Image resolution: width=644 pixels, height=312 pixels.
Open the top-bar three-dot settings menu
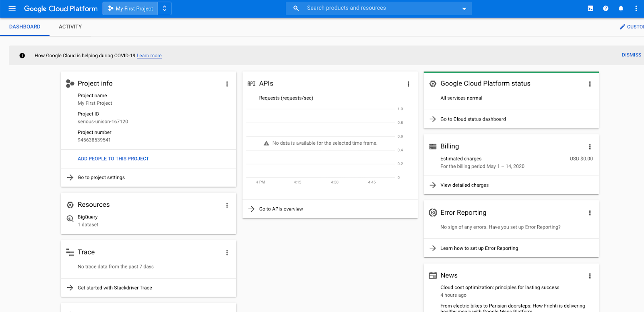636,8
